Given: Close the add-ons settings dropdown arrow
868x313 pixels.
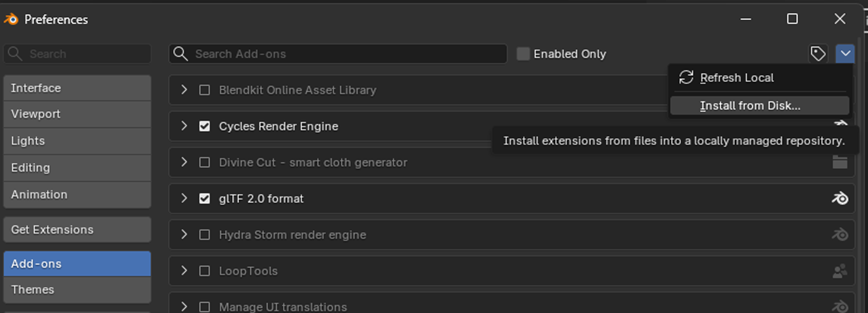Looking at the screenshot, I should (x=845, y=54).
